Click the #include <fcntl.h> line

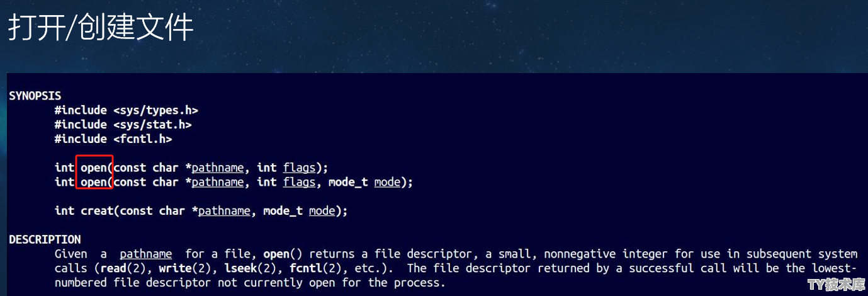coord(113,139)
